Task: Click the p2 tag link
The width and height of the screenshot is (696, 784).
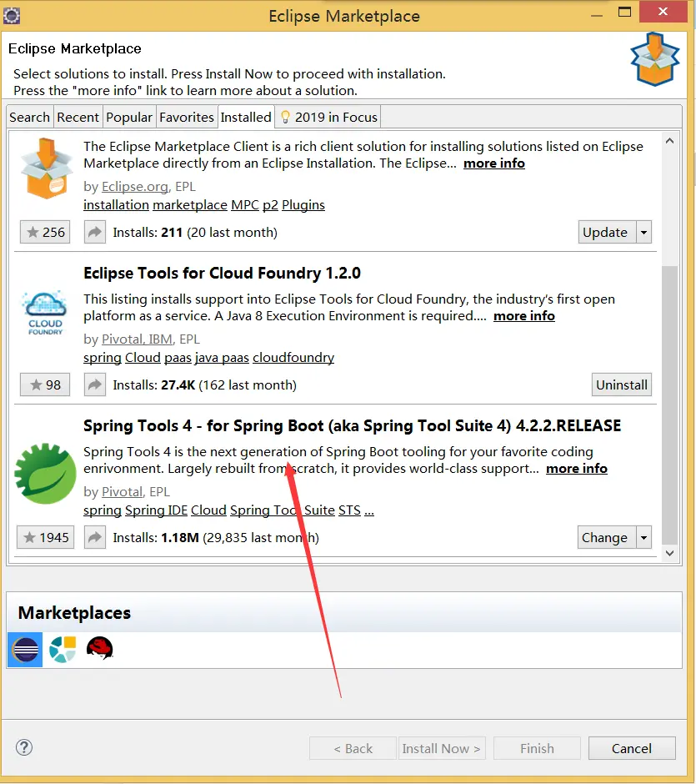Action: pos(270,205)
